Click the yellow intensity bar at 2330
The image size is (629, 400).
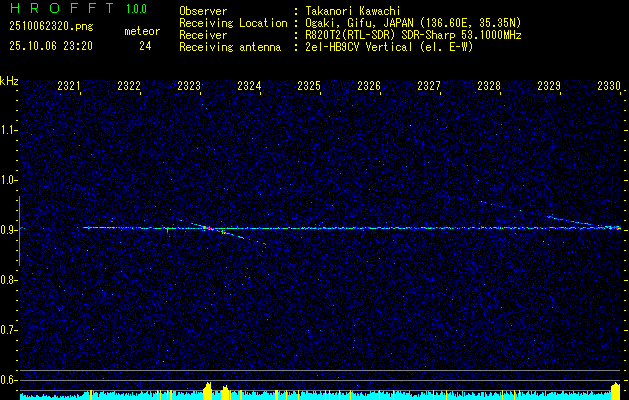coord(616,391)
